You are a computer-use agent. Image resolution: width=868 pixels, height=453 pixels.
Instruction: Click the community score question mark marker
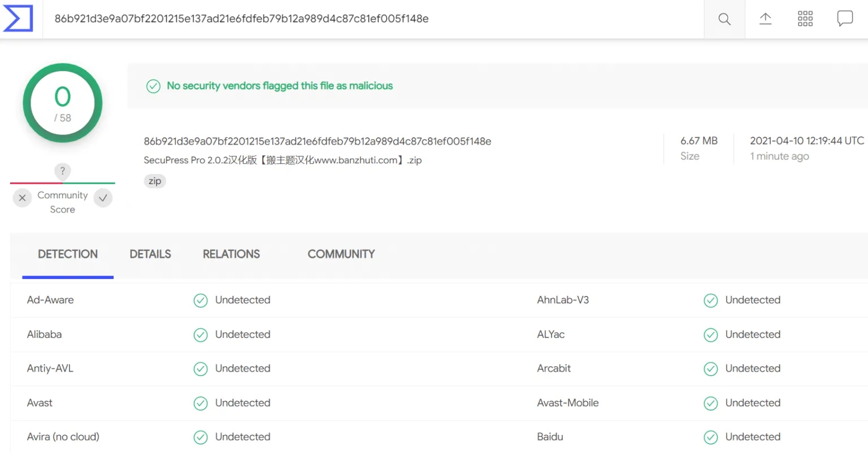(62, 171)
